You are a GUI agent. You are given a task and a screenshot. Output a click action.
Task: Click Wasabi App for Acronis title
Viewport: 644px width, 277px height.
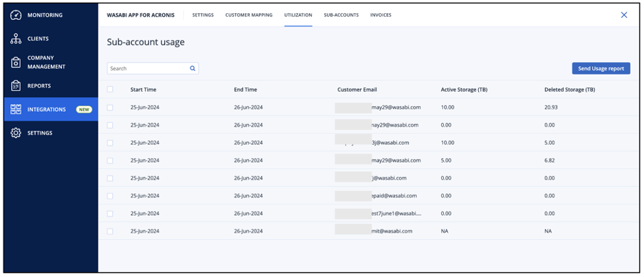point(140,15)
